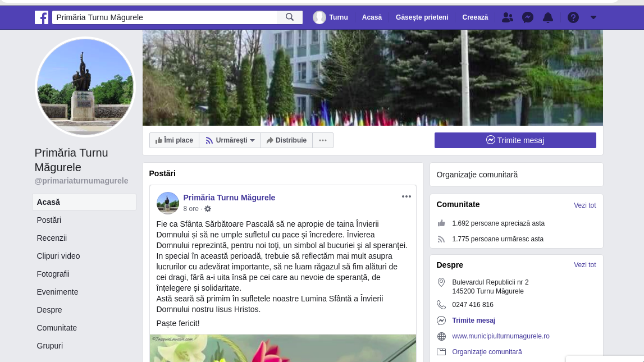The image size is (644, 362).
Task: Click phone number 0247 416 816
Action: click(473, 305)
